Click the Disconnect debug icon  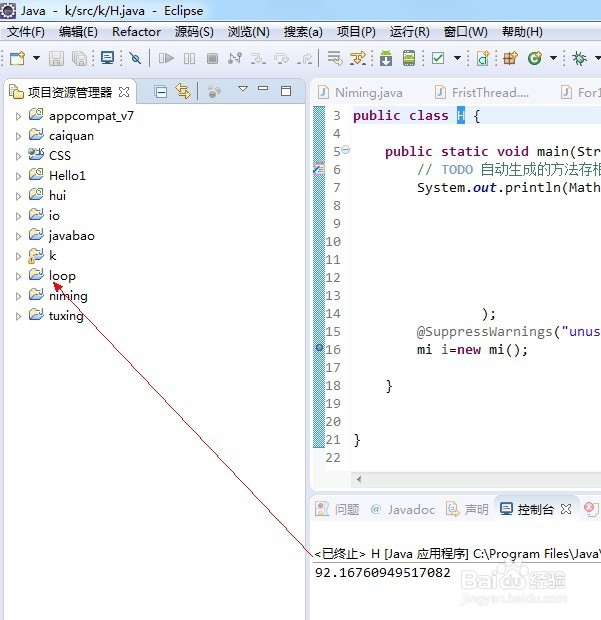pyautogui.click(x=235, y=59)
